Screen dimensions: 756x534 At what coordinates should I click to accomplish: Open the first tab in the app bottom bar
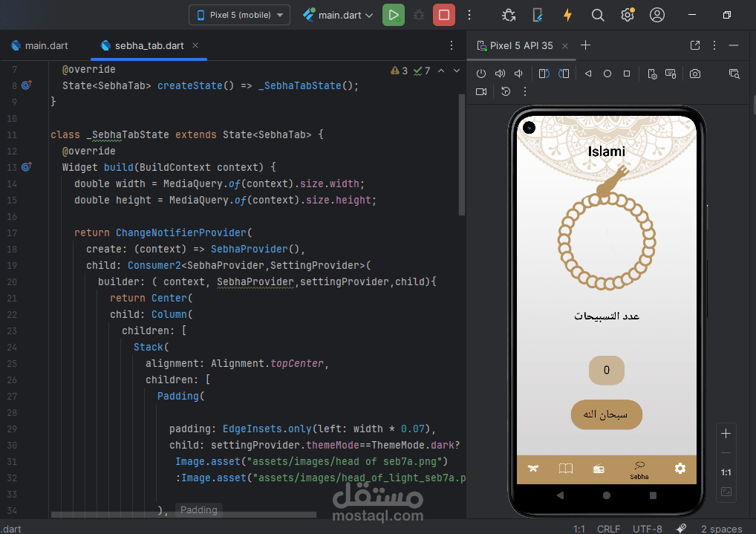pos(532,469)
